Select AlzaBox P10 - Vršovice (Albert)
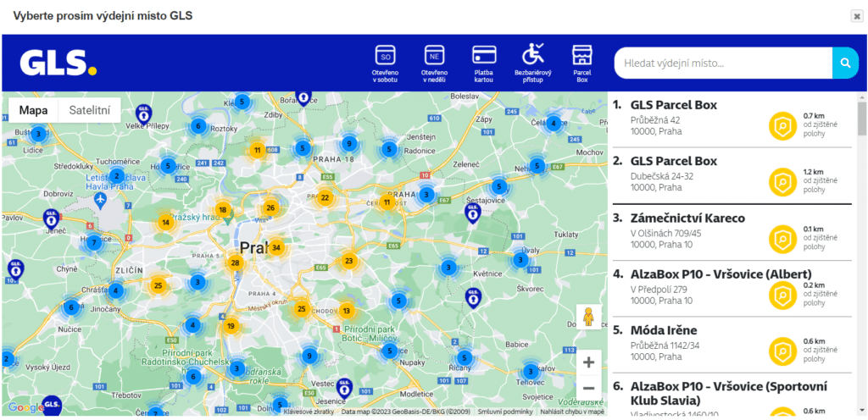This screenshot has height=420, width=868. pyautogui.click(x=732, y=289)
